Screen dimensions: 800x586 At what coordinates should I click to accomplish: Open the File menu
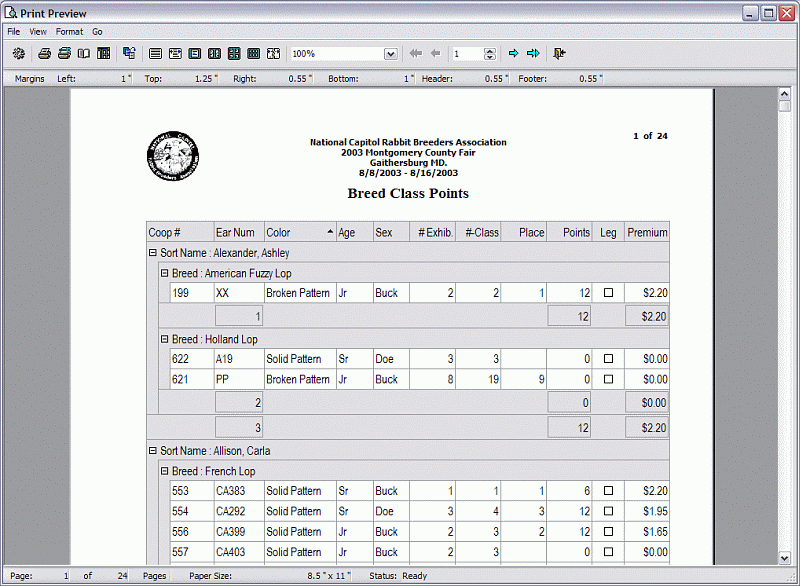14,32
